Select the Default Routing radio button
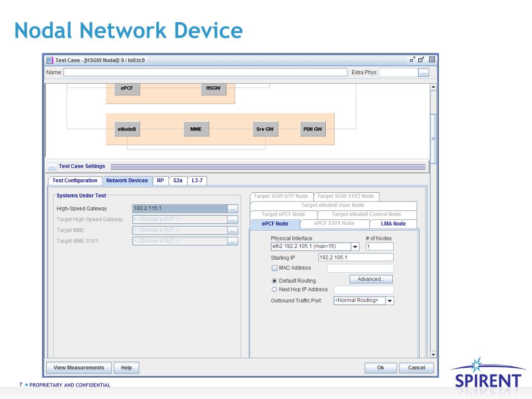The height and width of the screenshot is (399, 532). pos(274,281)
